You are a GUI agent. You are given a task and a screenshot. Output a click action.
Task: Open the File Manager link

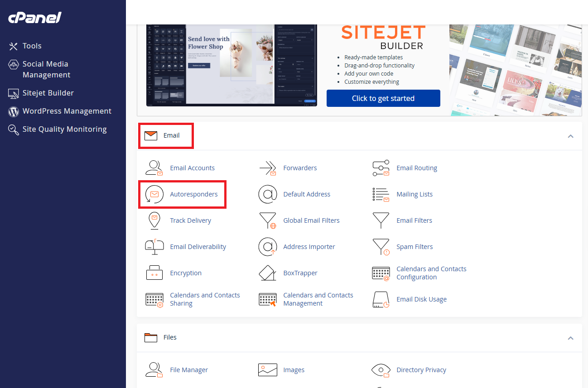point(189,370)
